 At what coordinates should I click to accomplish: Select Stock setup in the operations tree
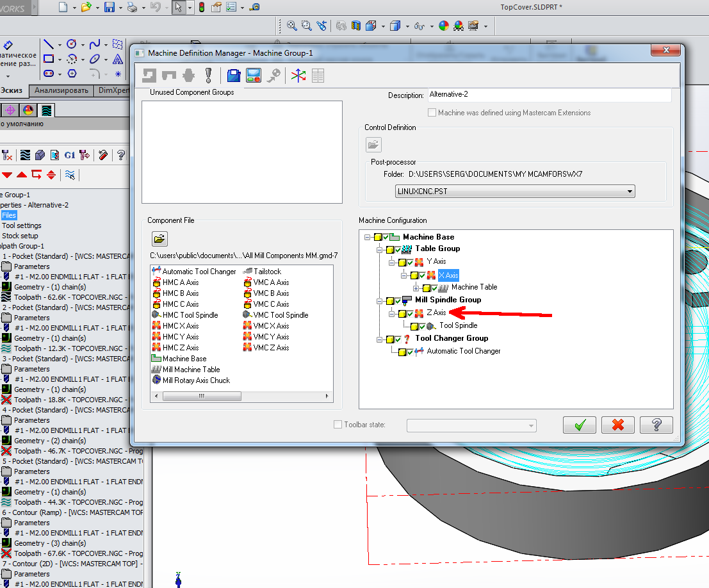[x=20, y=236]
